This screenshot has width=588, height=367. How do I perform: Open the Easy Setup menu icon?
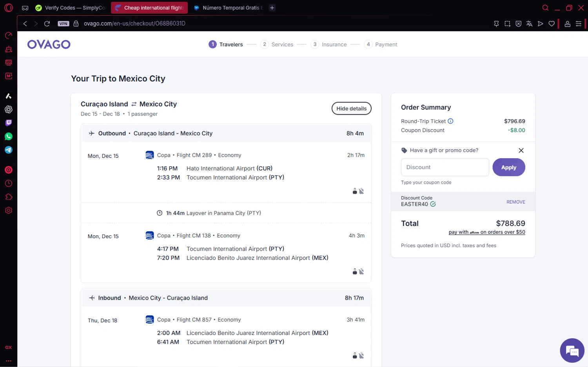[x=579, y=24]
